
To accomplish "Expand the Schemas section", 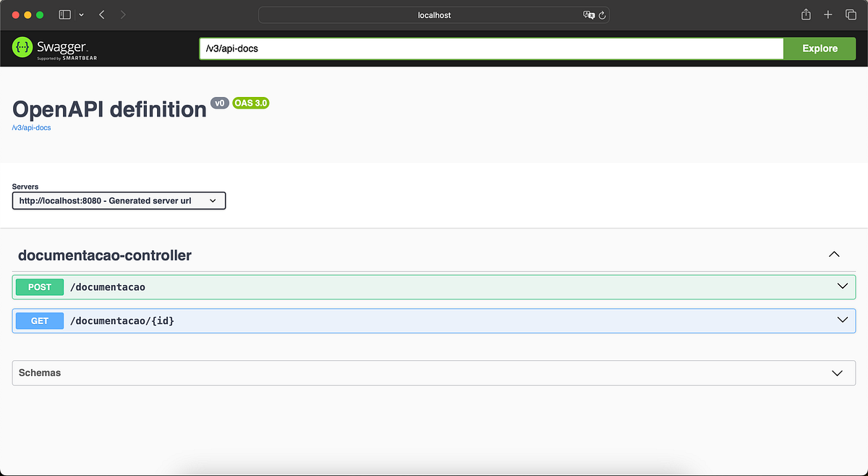I will 837,373.
